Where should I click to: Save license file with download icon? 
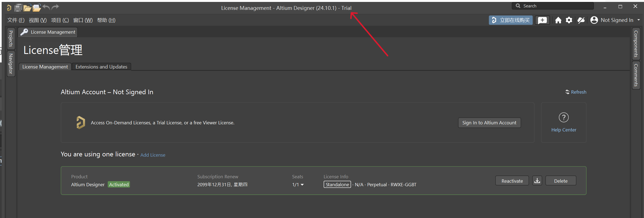click(x=537, y=181)
